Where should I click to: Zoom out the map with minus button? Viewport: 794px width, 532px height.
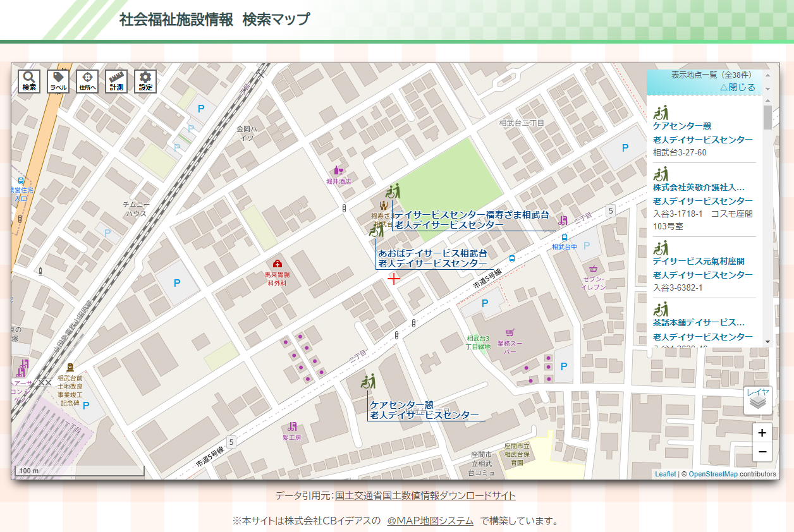pos(762,452)
